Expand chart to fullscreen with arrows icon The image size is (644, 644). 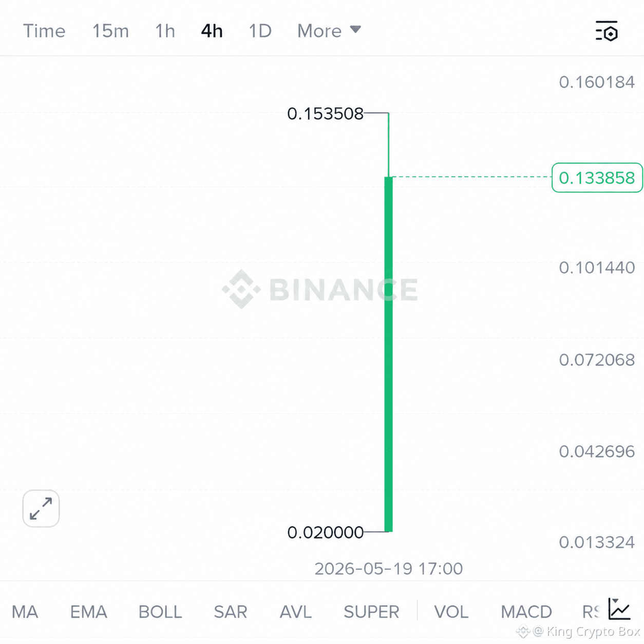coord(41,508)
